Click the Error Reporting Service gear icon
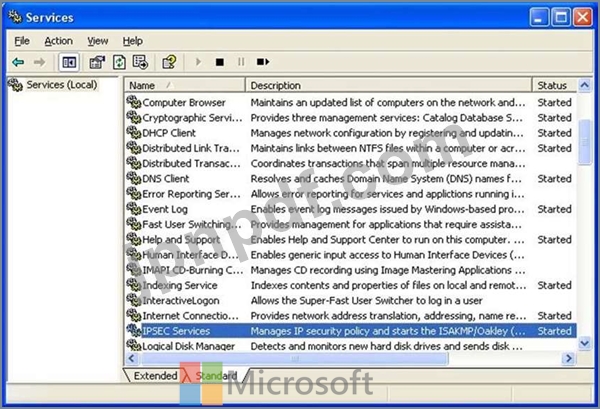The height and width of the screenshot is (409, 600). point(134,194)
